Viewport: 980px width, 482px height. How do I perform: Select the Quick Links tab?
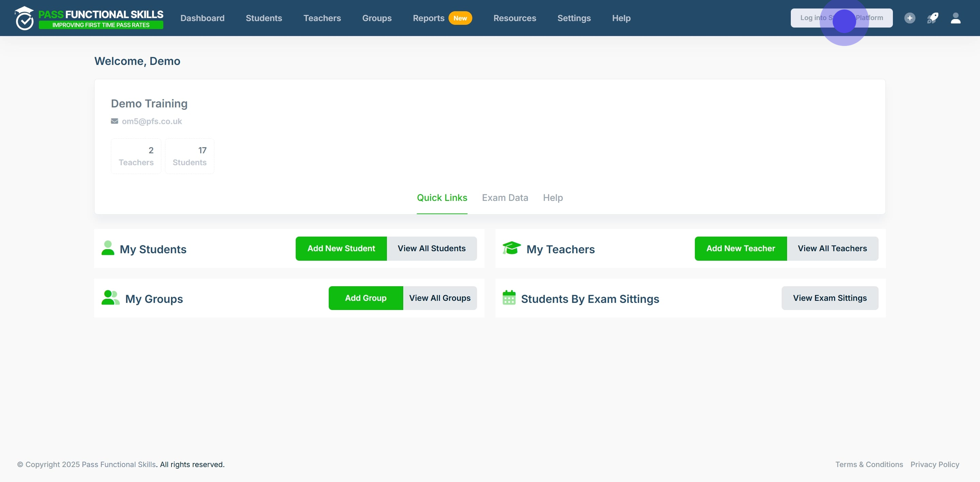(442, 198)
